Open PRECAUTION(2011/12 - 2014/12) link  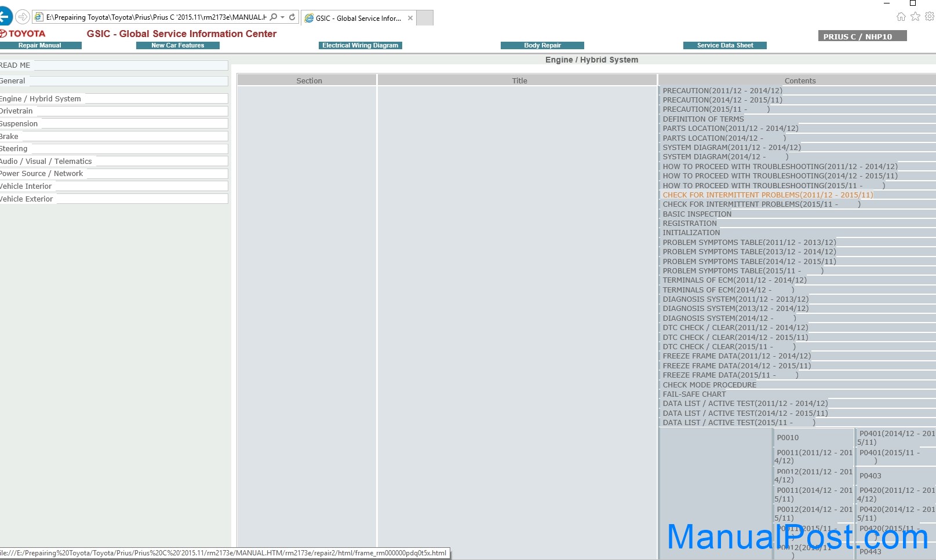click(722, 91)
